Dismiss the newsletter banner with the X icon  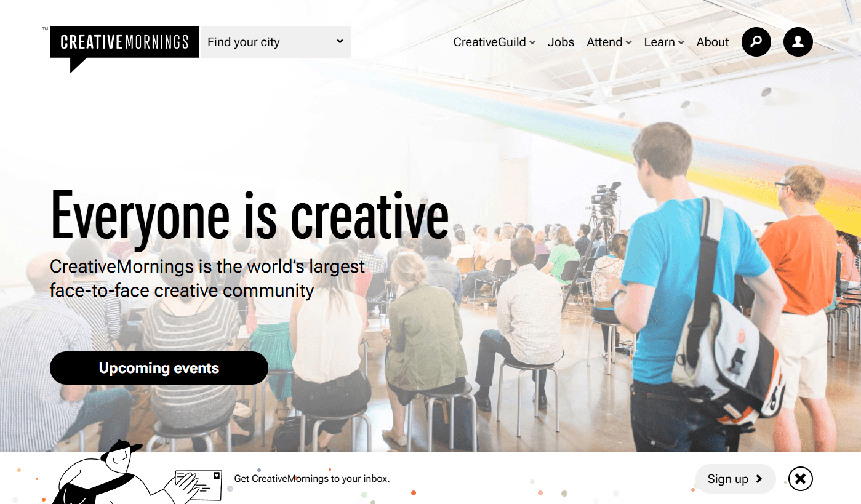pos(800,479)
